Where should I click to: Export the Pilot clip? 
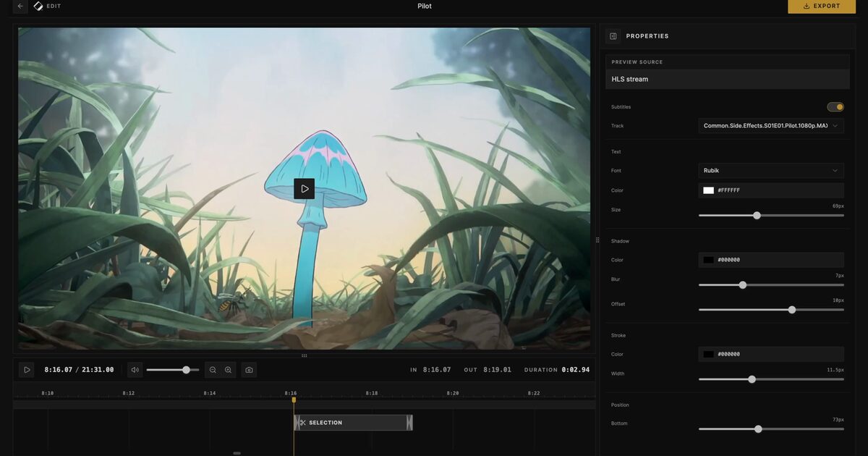tap(821, 6)
